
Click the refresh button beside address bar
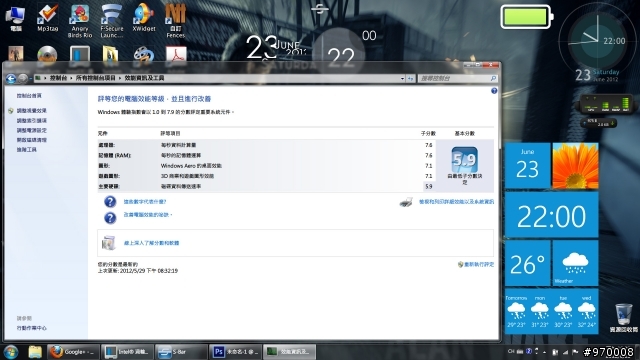pos(411,78)
